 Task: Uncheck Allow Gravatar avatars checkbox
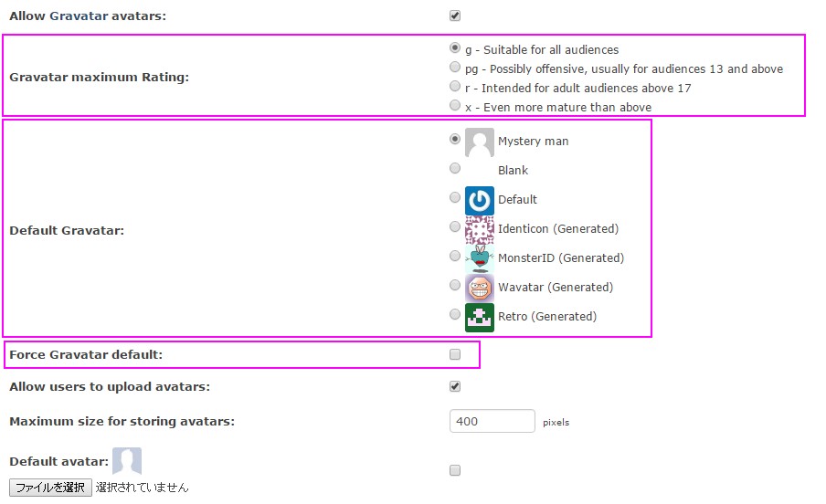pos(455,16)
